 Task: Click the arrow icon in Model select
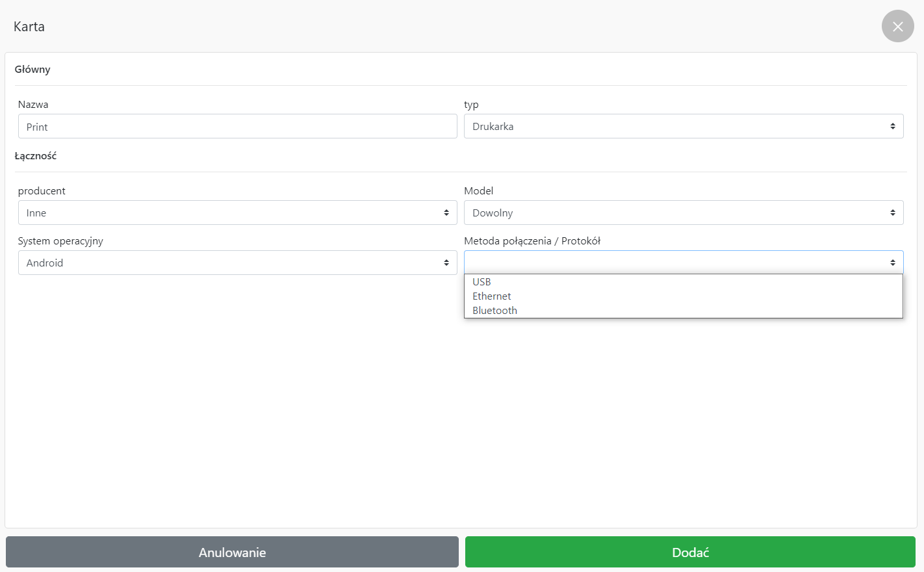tap(892, 213)
